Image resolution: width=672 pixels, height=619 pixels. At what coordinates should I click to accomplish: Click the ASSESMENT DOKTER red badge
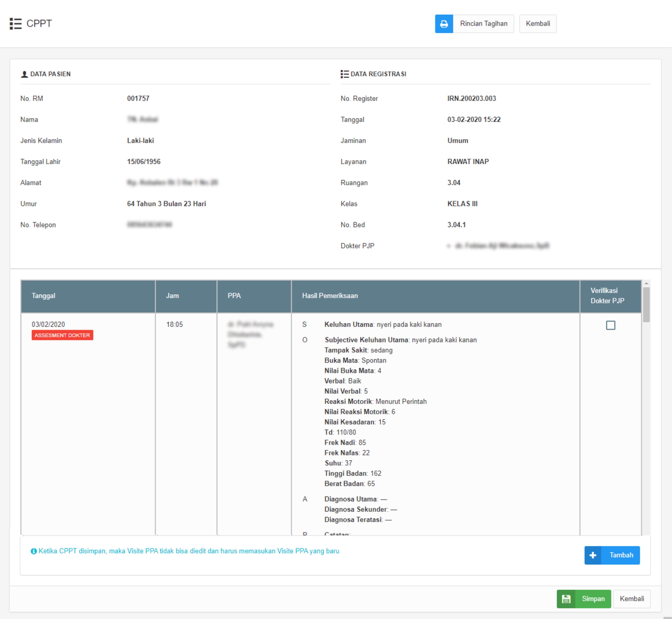click(62, 335)
